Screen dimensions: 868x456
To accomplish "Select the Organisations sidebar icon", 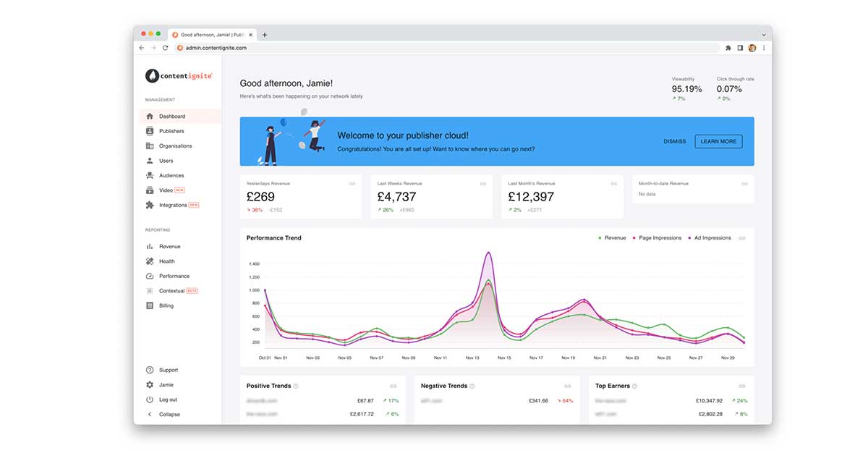I will point(150,145).
